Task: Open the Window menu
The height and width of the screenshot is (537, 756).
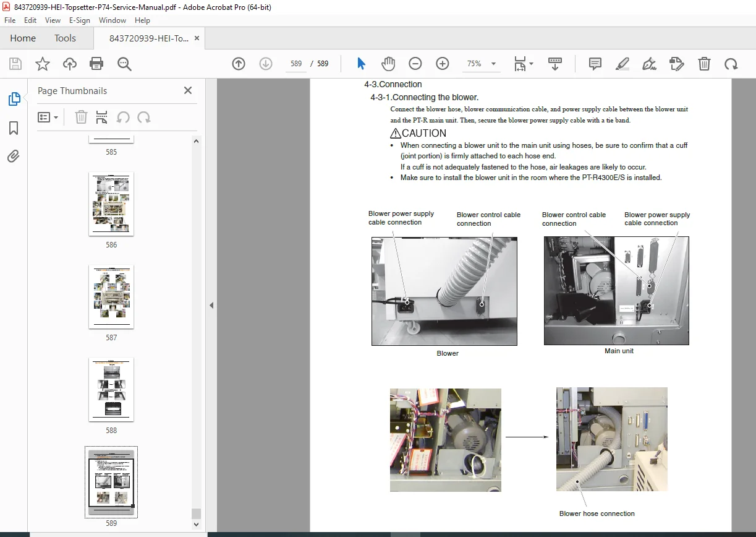Action: 113,20
